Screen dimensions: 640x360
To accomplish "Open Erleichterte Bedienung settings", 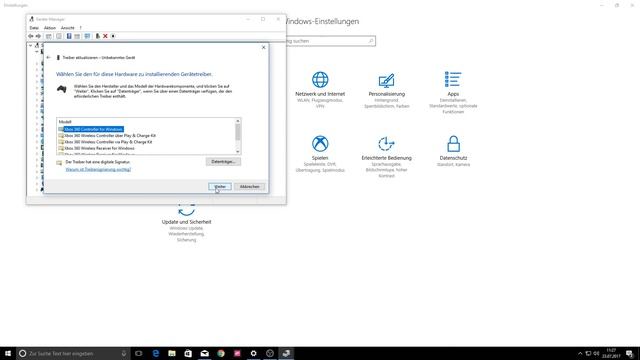I will pos(387,156).
